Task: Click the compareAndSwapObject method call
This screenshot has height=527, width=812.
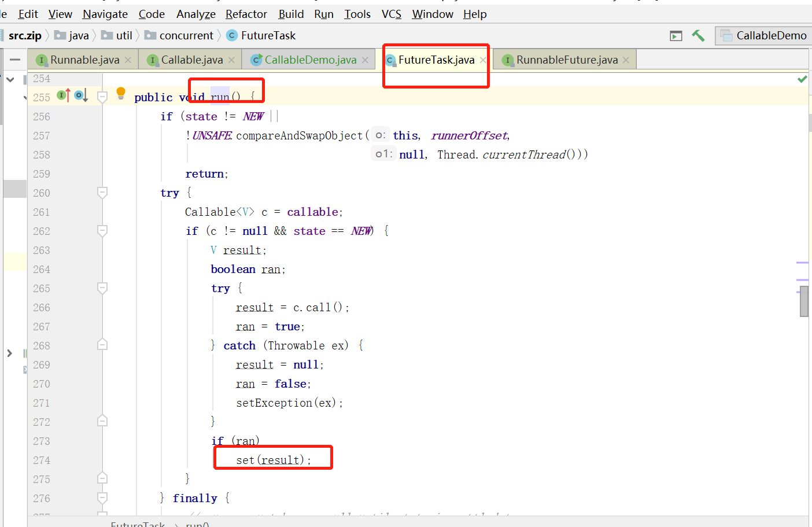Action: tap(299, 135)
